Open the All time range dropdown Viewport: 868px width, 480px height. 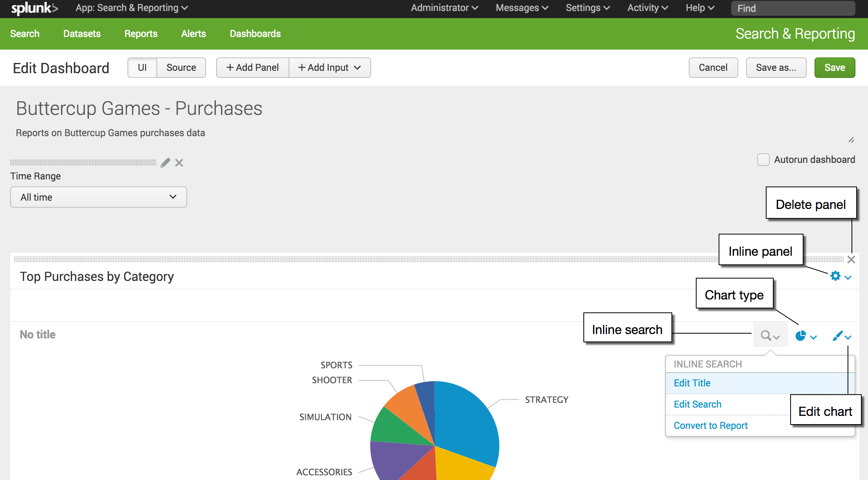pos(98,197)
